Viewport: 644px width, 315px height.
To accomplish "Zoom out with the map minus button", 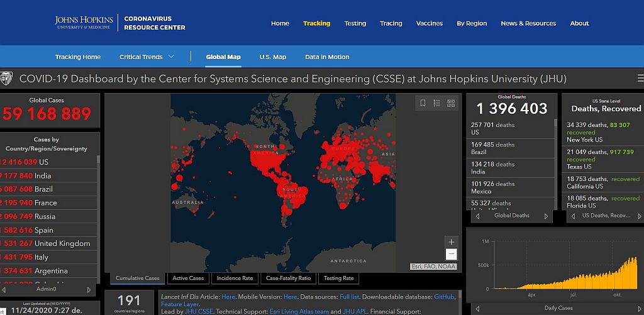I will 451,254.
